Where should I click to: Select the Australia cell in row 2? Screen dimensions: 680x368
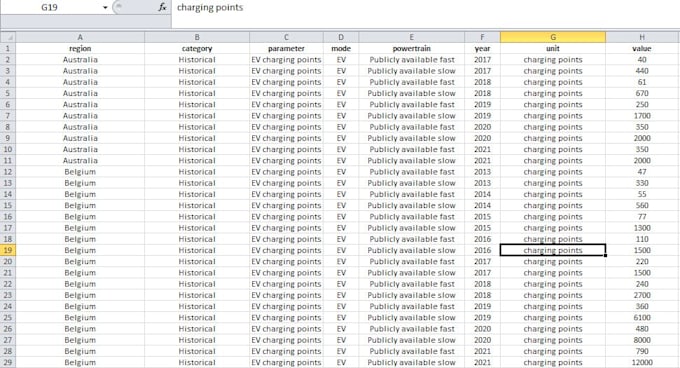click(x=80, y=60)
